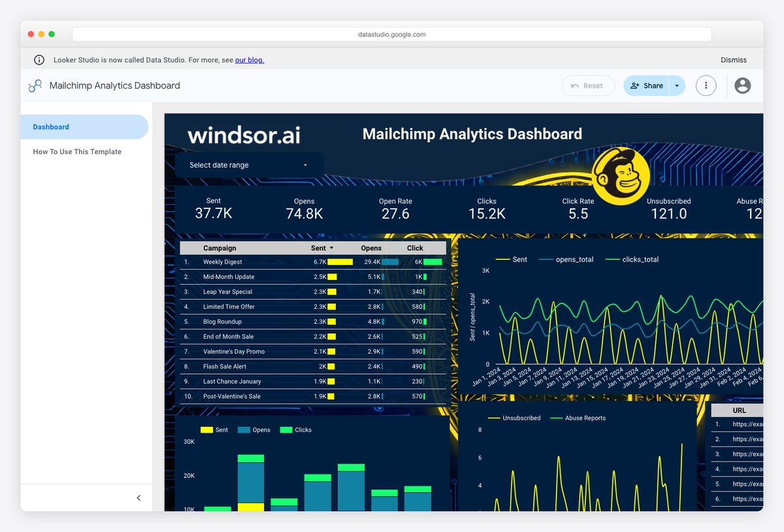Click the windsor.ai logo
Image resolution: width=784 pixels, height=532 pixels.
tap(244, 134)
